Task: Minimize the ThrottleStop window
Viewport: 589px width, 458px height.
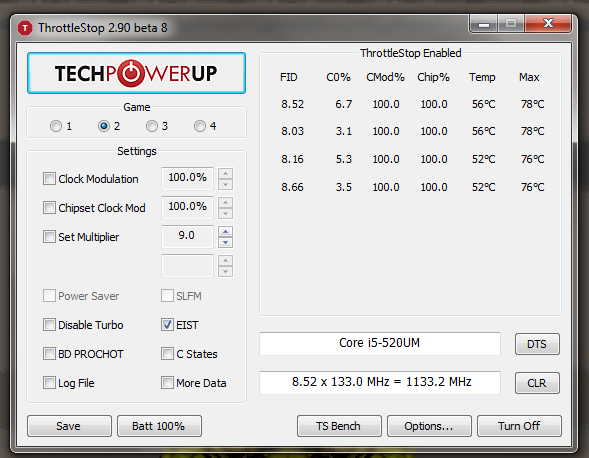Action: pos(484,24)
